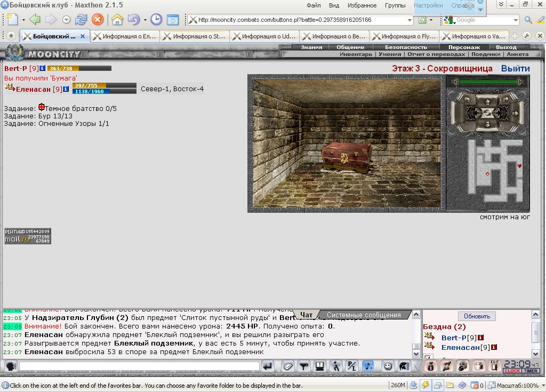
Task: Open the Go button dropdown arrow
Action: point(431,20)
